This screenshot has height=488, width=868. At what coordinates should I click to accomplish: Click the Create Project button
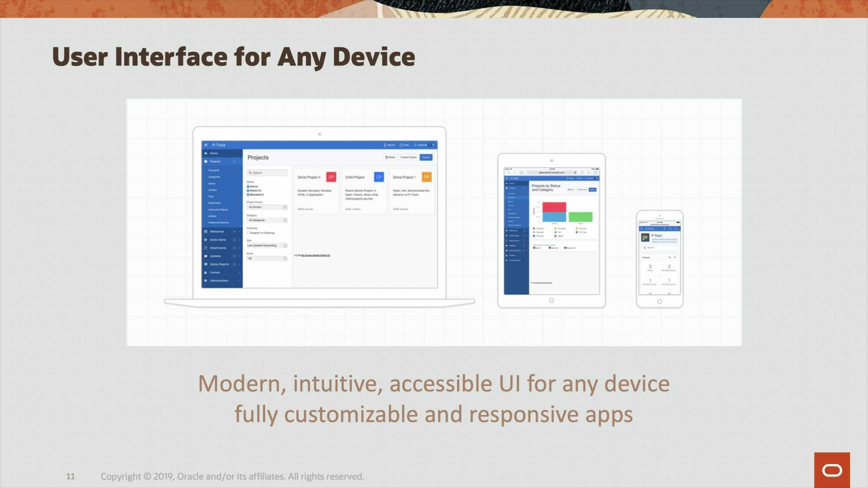(x=408, y=157)
